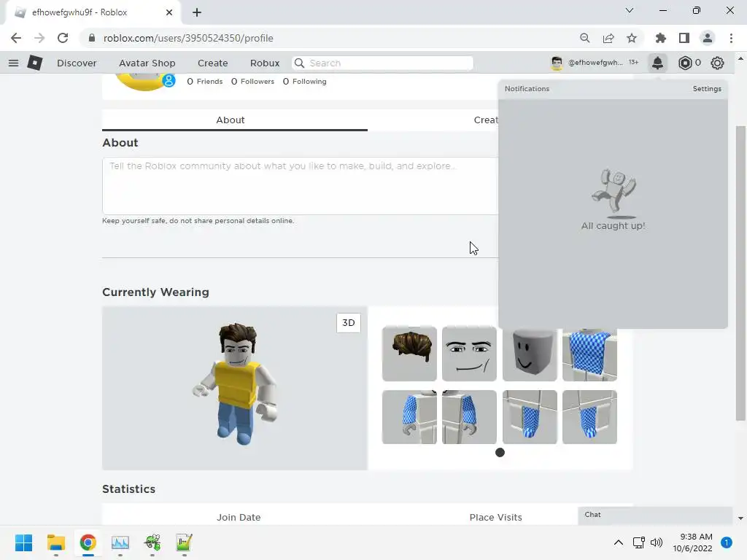747x560 pixels.
Task: Expand the tab search chevron
Action: click(630, 10)
